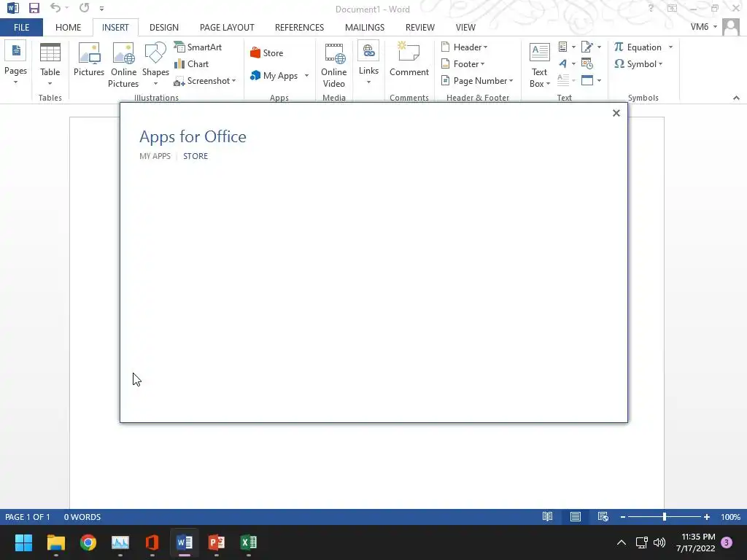Expand the Page Number dropdown
This screenshot has width=747, height=560.
[511, 81]
